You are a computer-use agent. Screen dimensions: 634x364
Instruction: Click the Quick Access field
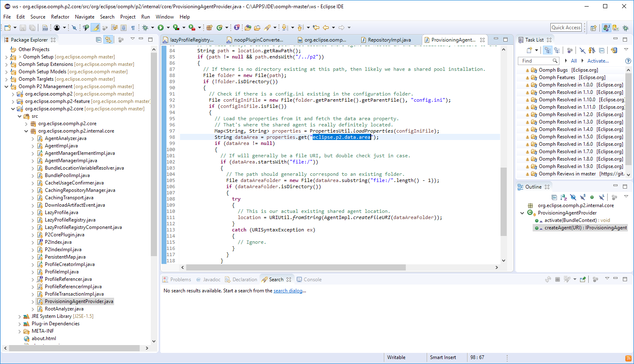pyautogui.click(x=566, y=28)
